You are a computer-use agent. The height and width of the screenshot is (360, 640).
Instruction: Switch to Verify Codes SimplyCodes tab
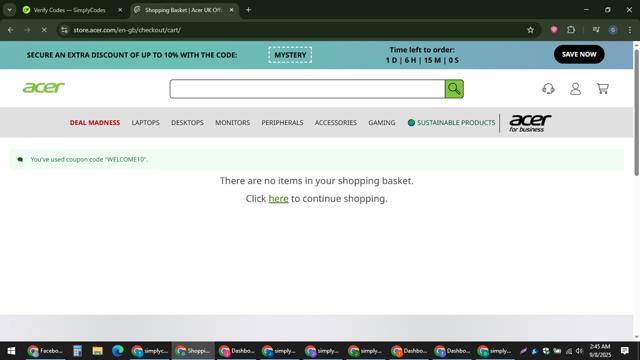[69, 10]
